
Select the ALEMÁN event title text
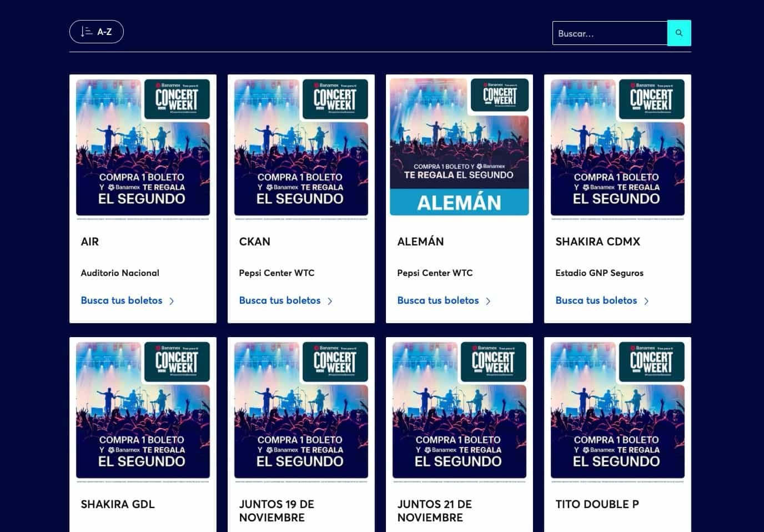[x=421, y=242]
